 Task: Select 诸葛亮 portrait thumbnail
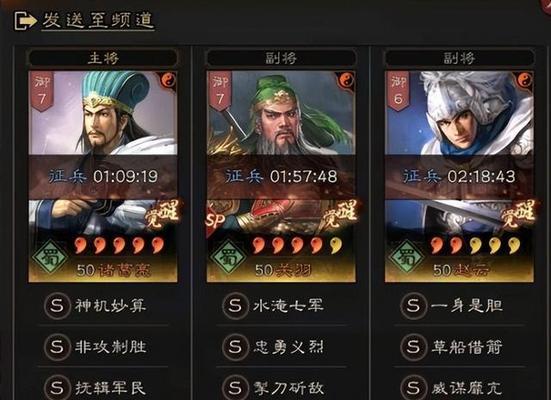[103, 113]
